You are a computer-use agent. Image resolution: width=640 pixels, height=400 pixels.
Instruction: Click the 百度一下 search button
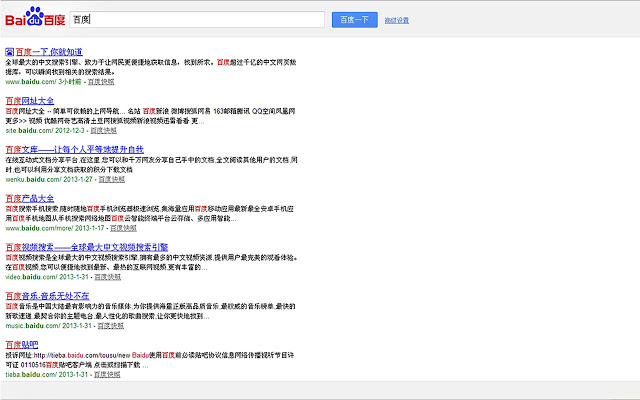[354, 20]
